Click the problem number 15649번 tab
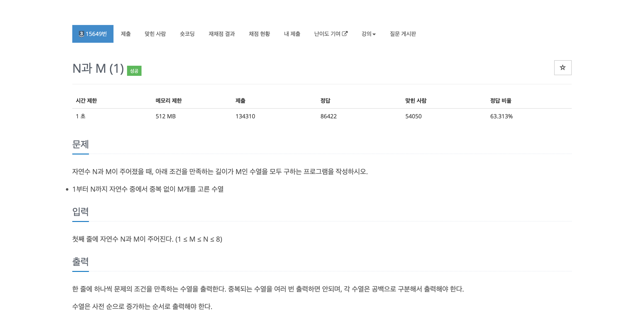Screen dimensions: 644x322 pos(93,34)
